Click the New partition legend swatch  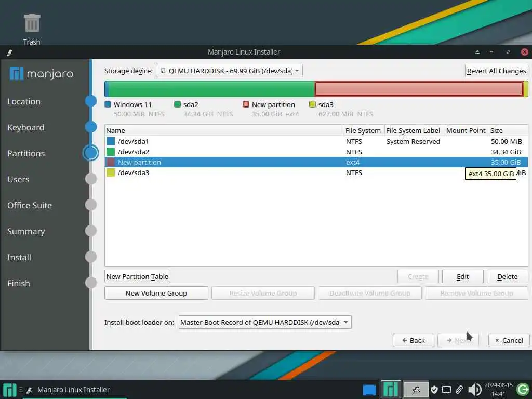coord(246,104)
